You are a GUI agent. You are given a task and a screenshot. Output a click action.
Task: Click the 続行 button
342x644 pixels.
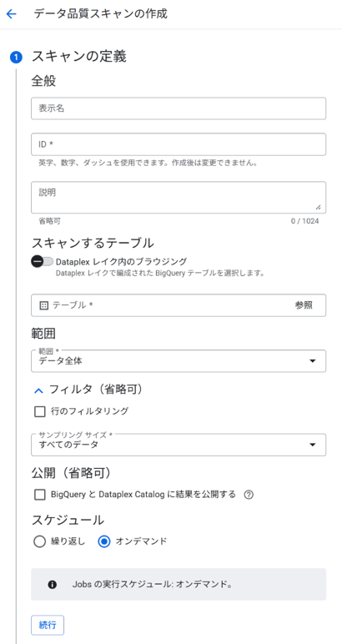(x=48, y=625)
